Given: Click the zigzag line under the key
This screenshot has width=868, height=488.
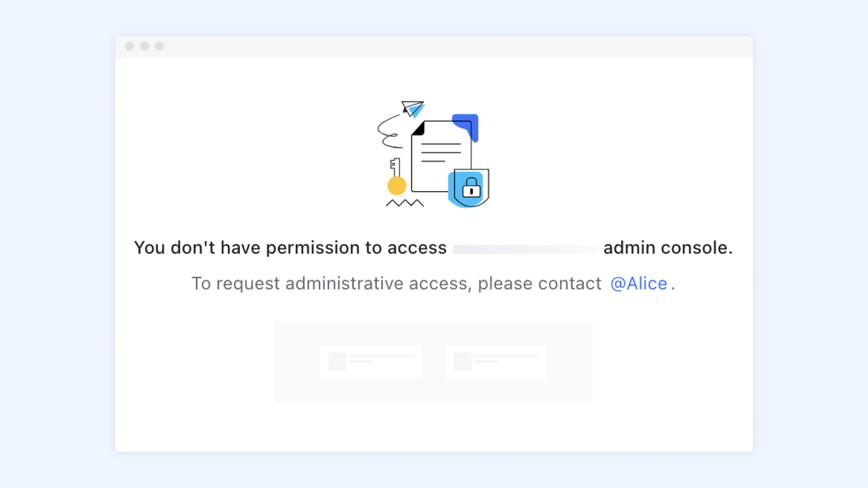Looking at the screenshot, I should [405, 203].
